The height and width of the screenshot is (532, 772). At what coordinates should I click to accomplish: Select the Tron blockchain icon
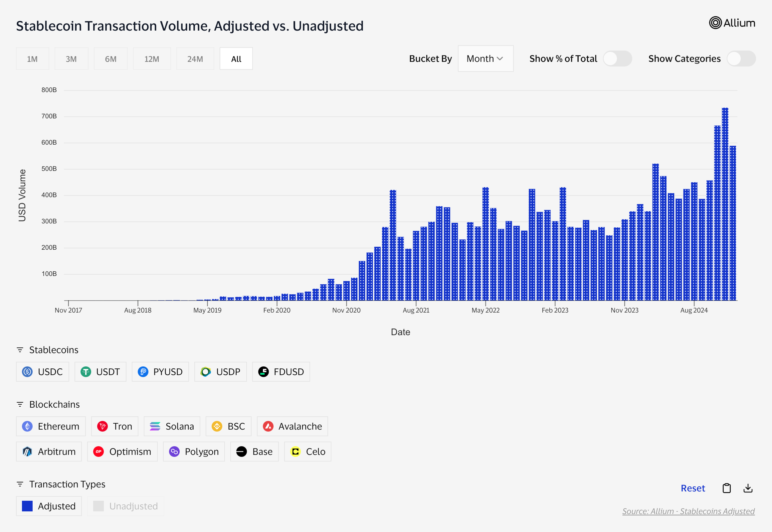tap(102, 426)
